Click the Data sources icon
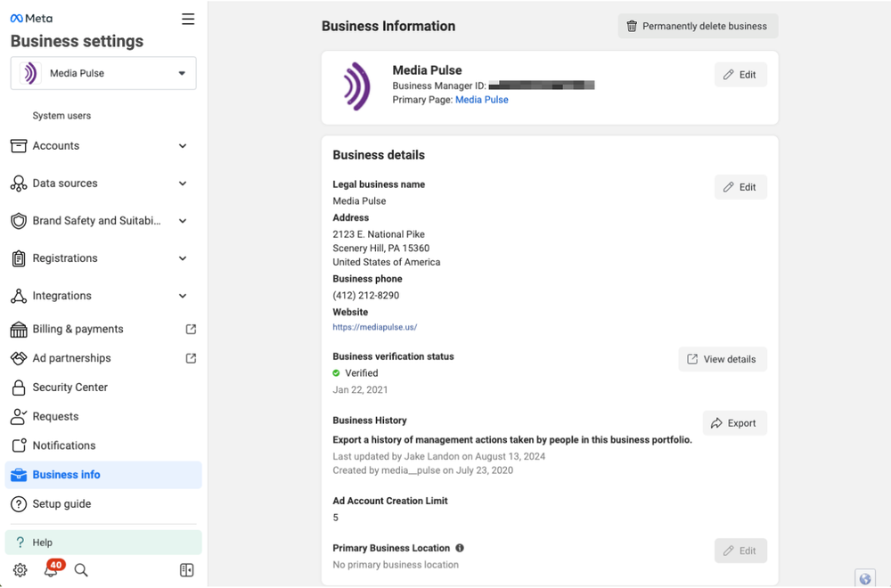The image size is (891, 588). click(19, 184)
